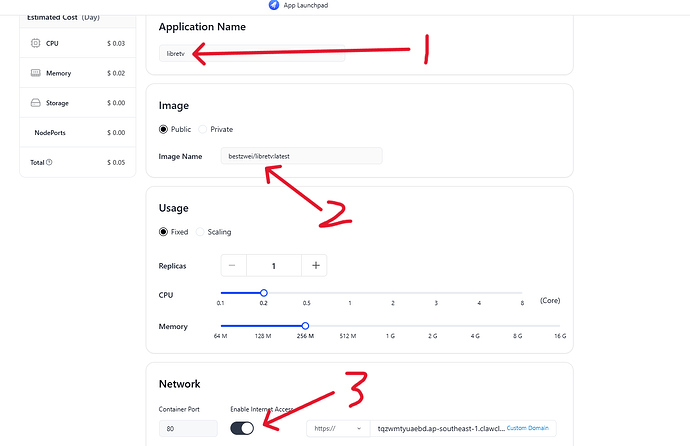
Task: Select the Private image radio button
Action: tap(202, 129)
